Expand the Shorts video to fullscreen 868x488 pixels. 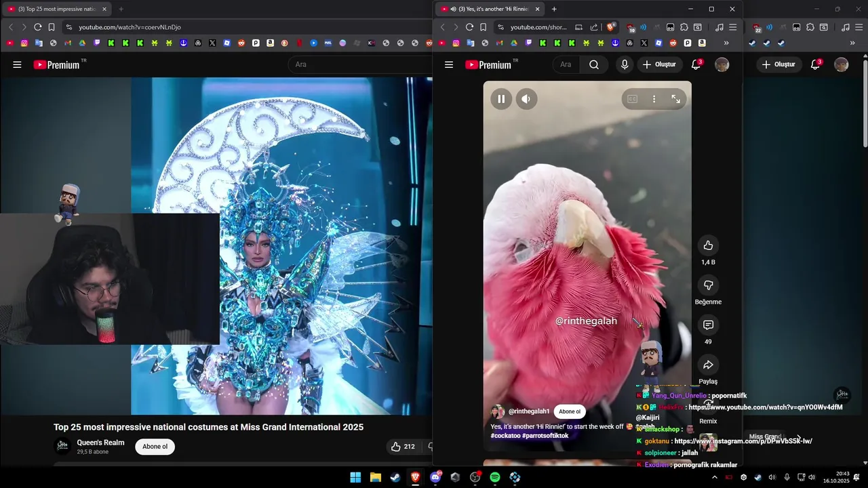[x=675, y=99]
